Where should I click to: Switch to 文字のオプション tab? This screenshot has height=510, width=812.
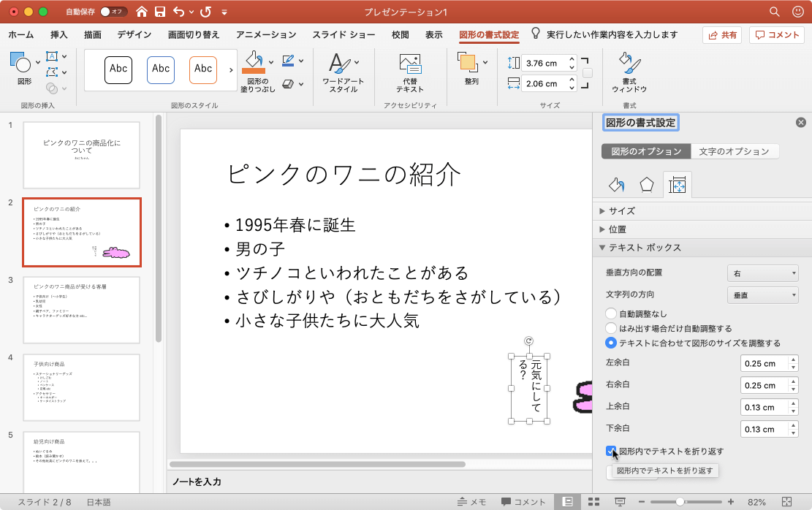734,151
